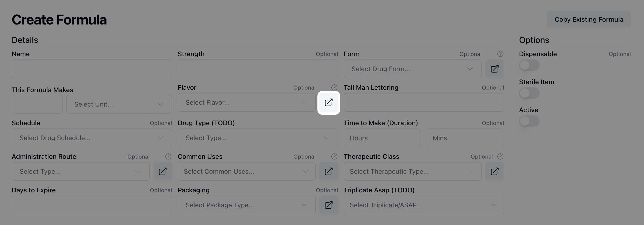The image size is (644, 225).
Task: Click the Flavor external link icon
Action: click(329, 102)
